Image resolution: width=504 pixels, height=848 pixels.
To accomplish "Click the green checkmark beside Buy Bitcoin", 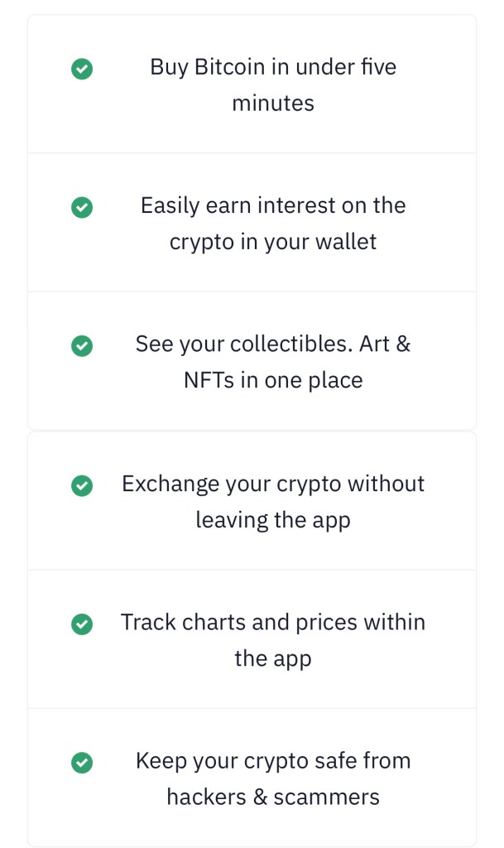I will tap(82, 70).
